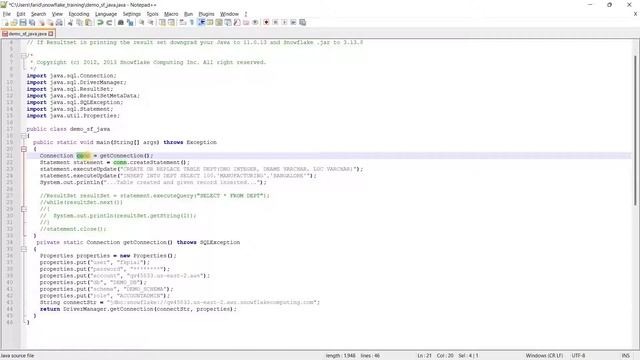Open the File menu
Image resolution: width=640 pixels, height=360 pixels.
pos(7,14)
